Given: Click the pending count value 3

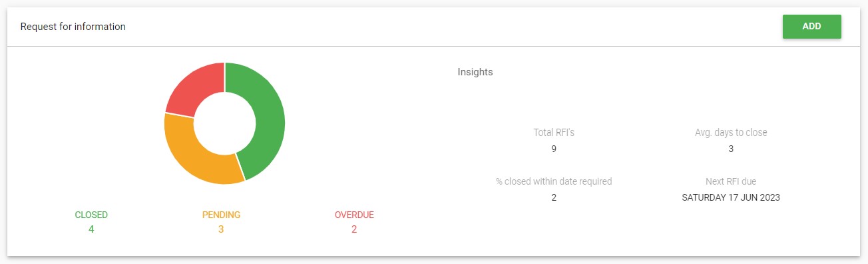Looking at the screenshot, I should click(x=221, y=229).
